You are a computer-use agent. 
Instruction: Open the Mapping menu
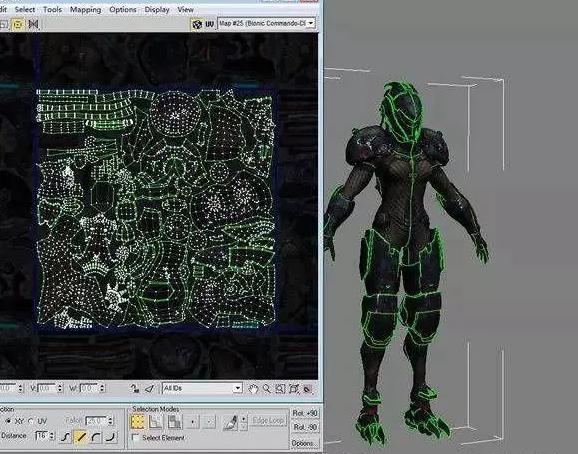(x=85, y=9)
